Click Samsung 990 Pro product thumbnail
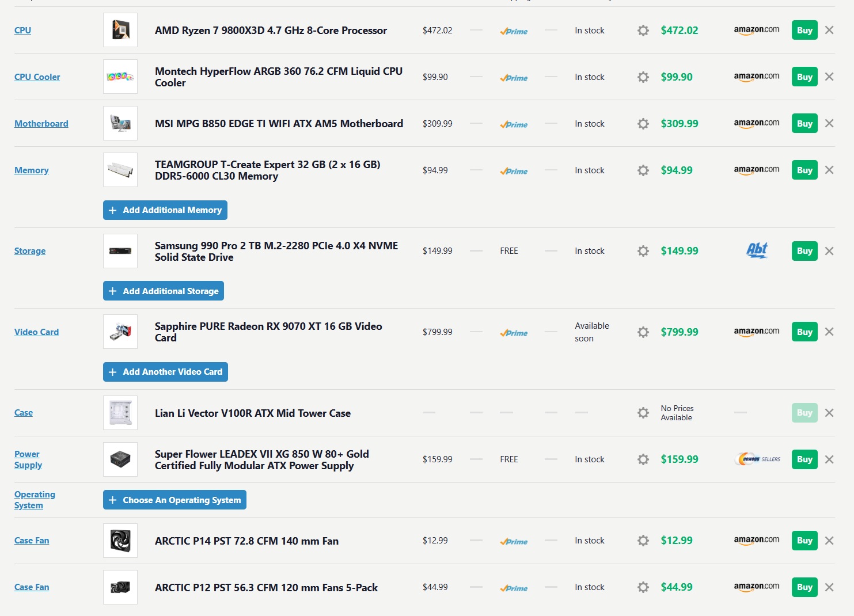This screenshot has height=616, width=854. [120, 251]
